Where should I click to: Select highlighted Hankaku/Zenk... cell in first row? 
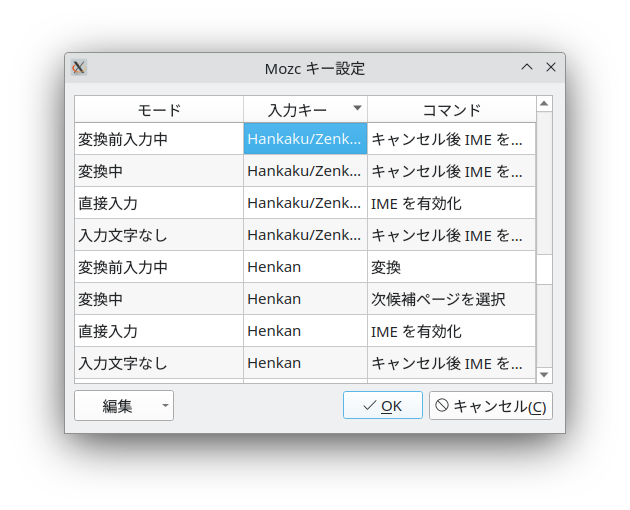(305, 139)
